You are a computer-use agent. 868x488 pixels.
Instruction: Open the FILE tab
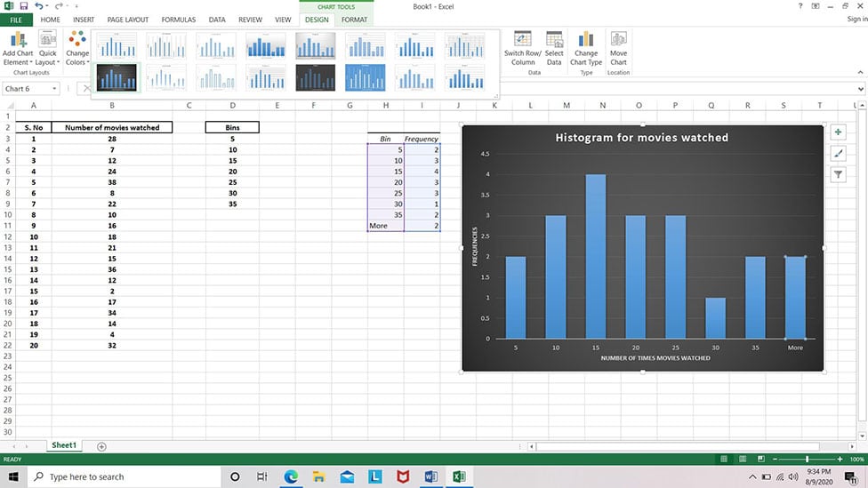(16, 20)
